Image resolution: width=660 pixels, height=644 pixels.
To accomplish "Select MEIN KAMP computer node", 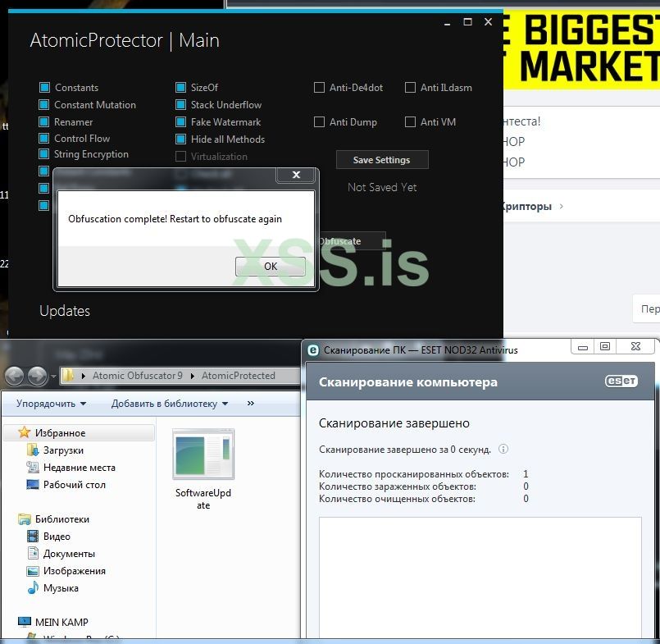I will (x=61, y=622).
